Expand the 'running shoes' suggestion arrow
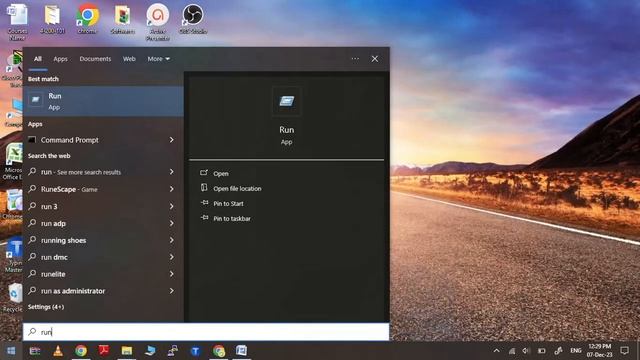640x360 pixels. [171, 240]
